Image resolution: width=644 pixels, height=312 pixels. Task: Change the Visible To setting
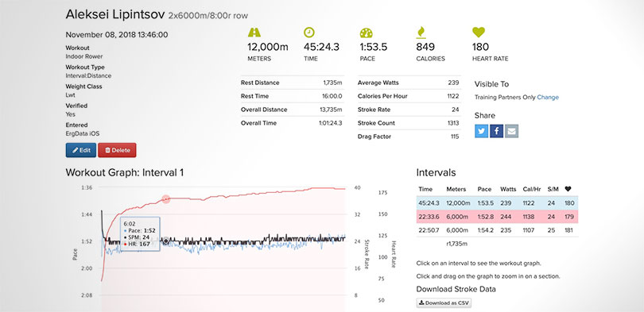tap(548, 97)
